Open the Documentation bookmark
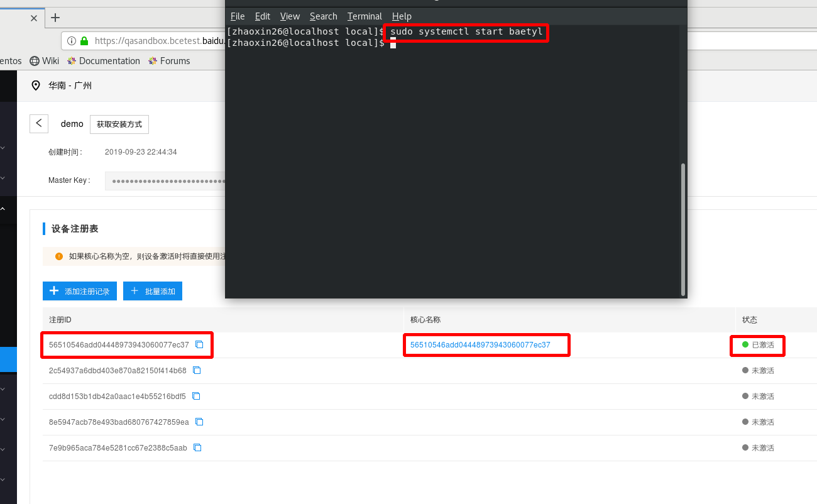This screenshot has height=504, width=817. pyautogui.click(x=103, y=61)
